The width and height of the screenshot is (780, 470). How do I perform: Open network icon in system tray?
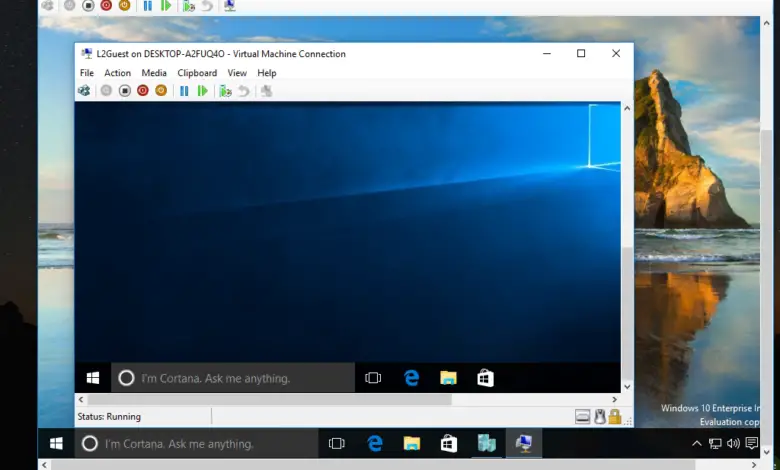click(715, 443)
